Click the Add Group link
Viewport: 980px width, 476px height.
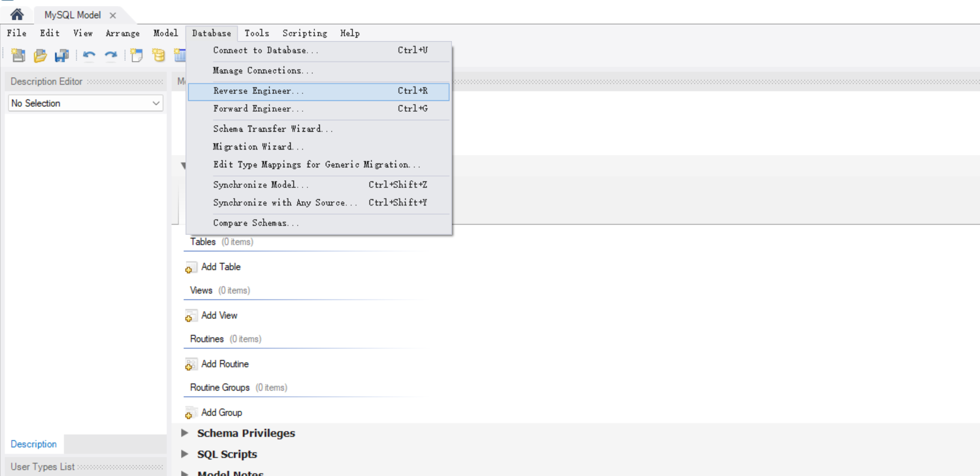pyautogui.click(x=222, y=413)
